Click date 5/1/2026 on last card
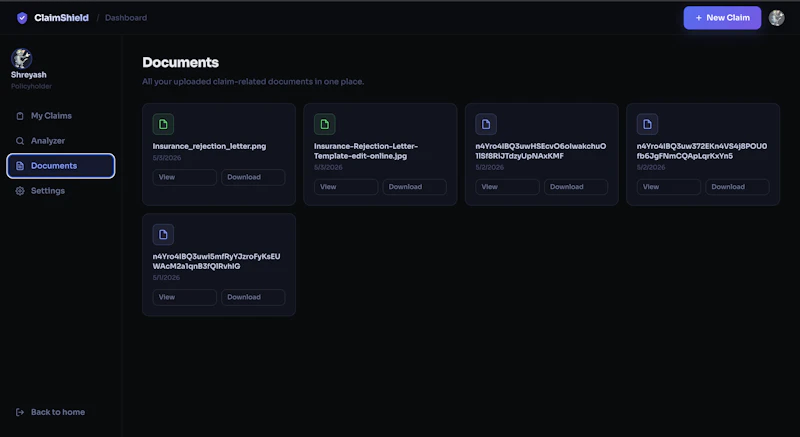This screenshot has width=800, height=437. [166, 277]
